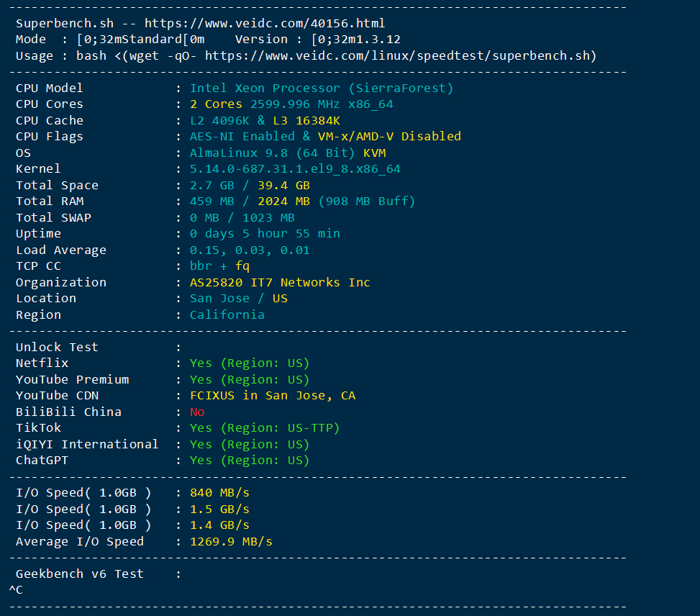
Task: Click the uptime value 0 days 5 hour
Action: click(x=265, y=234)
